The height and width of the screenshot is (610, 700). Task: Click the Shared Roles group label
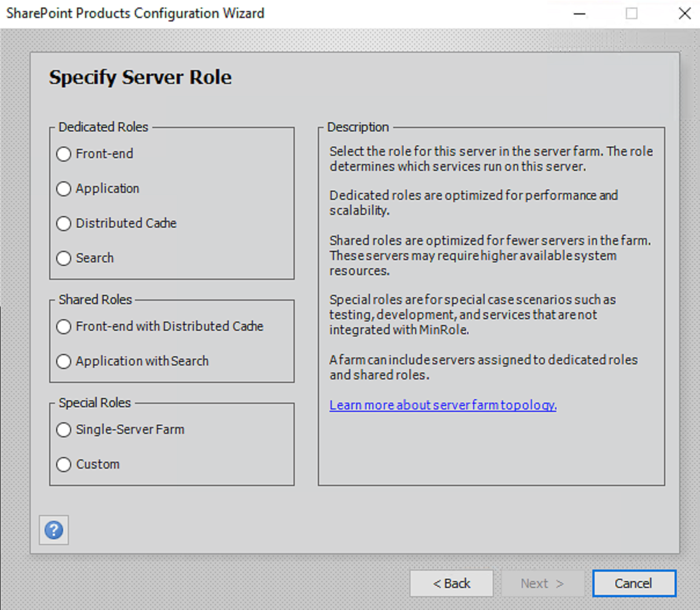pos(95,299)
